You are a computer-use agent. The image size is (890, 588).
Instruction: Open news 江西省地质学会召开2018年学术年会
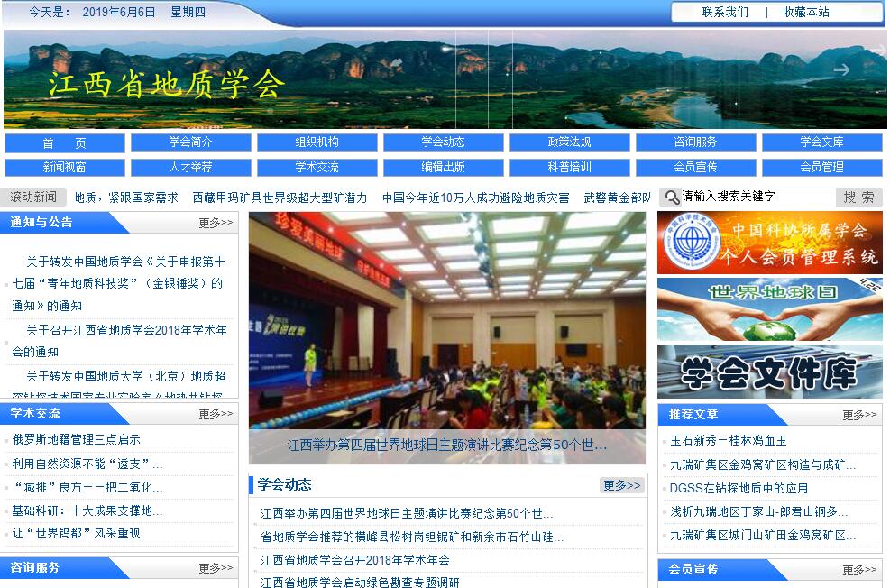coord(354,560)
